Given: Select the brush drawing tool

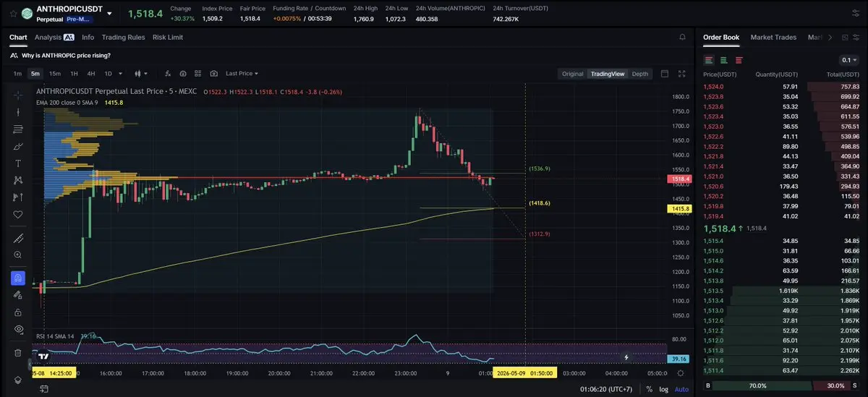Looking at the screenshot, I should point(18,146).
